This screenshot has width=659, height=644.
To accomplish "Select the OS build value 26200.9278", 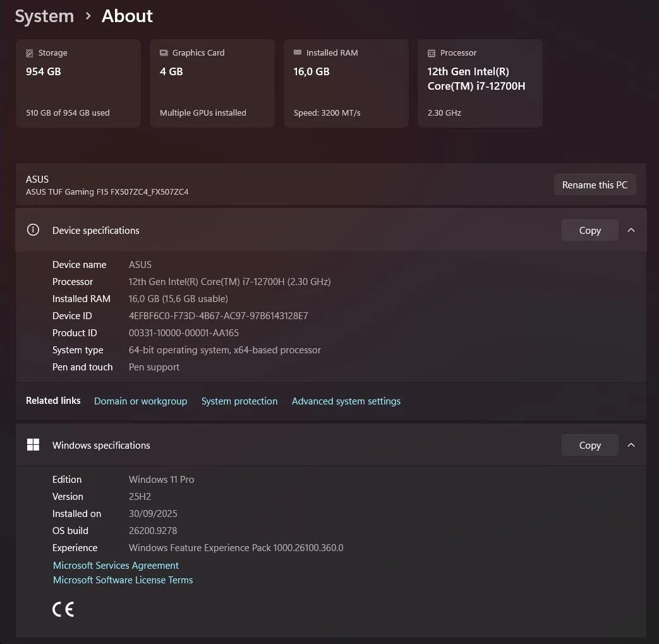I will coord(152,530).
